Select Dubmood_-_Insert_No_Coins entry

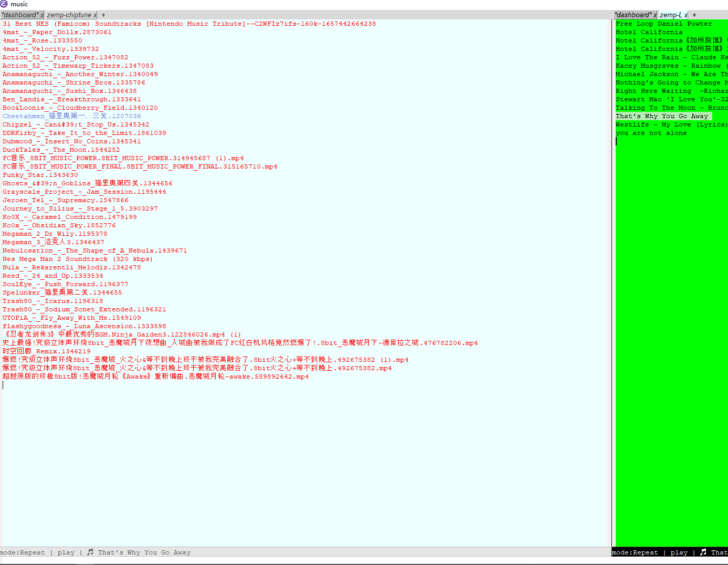(x=72, y=141)
